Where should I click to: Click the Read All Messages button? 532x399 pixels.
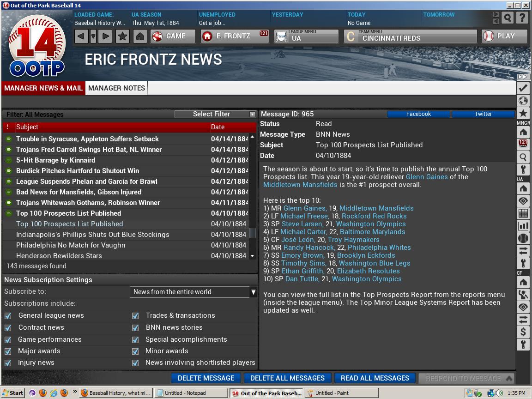click(x=375, y=378)
